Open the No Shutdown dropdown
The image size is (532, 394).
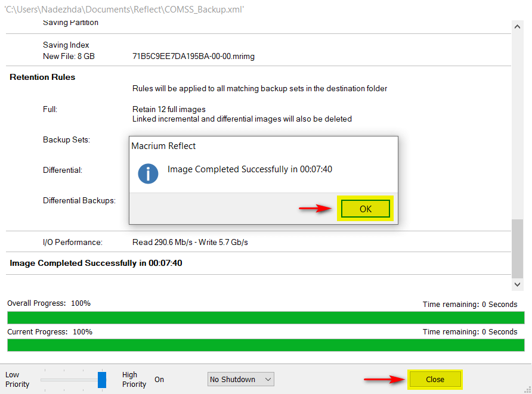240,379
